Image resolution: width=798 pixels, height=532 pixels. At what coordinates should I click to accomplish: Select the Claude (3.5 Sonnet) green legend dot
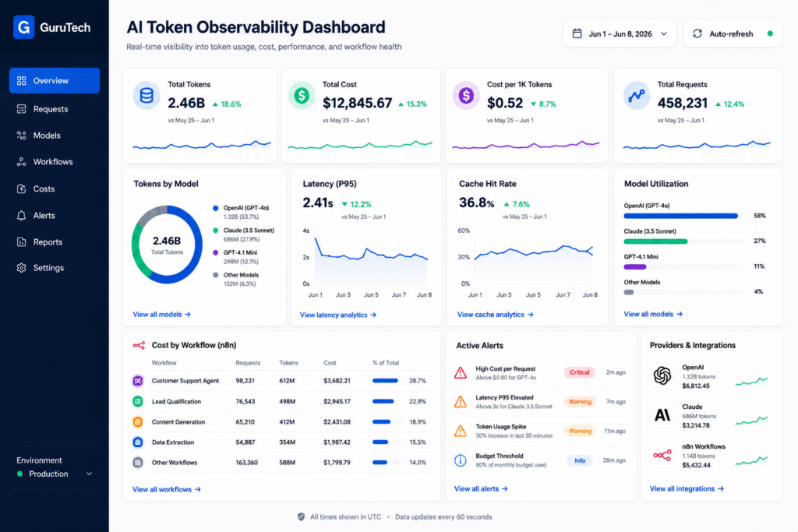(x=216, y=231)
